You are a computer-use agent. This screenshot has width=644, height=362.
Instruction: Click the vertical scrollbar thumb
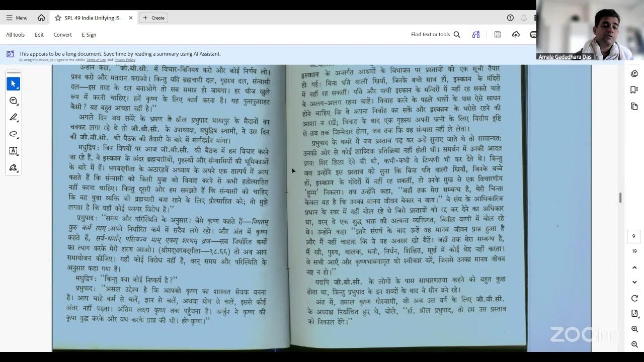(x=620, y=198)
